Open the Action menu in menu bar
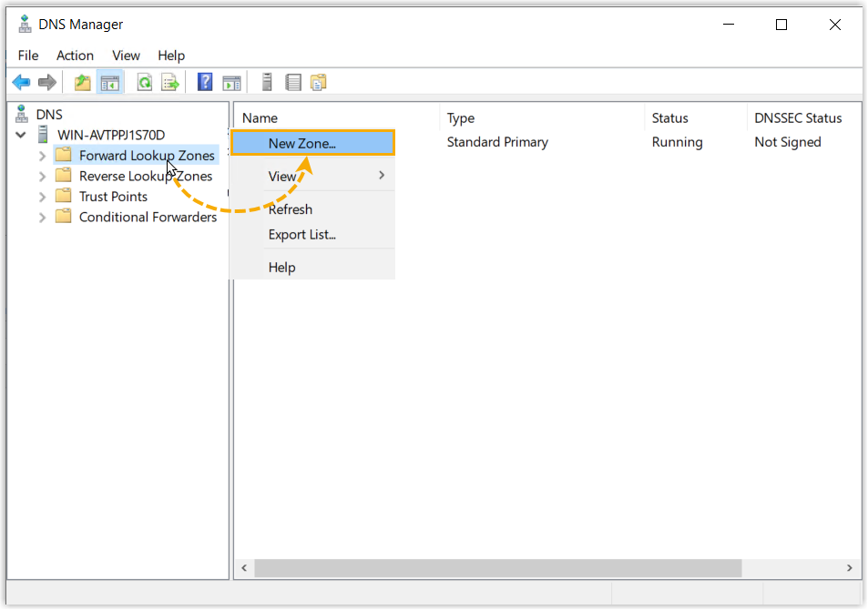The image size is (868, 610). pos(75,56)
